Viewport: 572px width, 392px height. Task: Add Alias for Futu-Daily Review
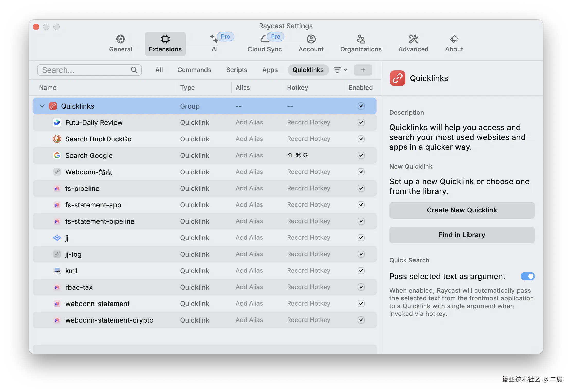(249, 122)
